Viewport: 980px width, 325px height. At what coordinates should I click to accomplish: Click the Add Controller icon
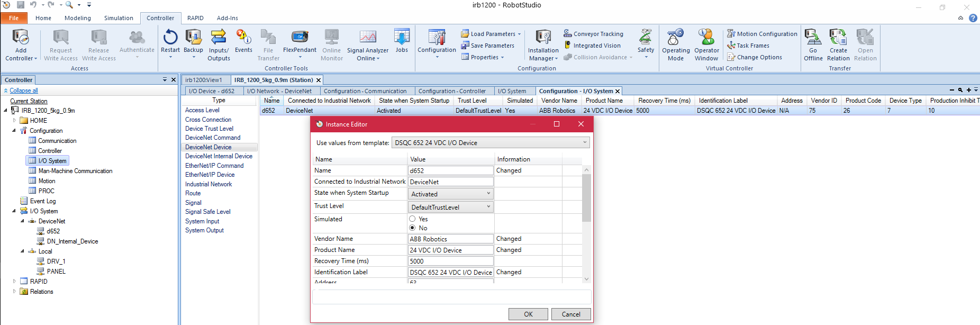tap(21, 38)
